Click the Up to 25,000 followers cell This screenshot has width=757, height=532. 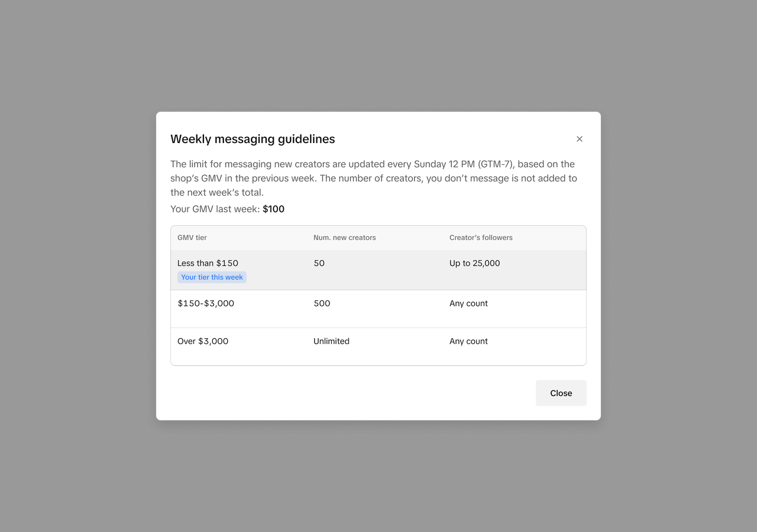[475, 263]
